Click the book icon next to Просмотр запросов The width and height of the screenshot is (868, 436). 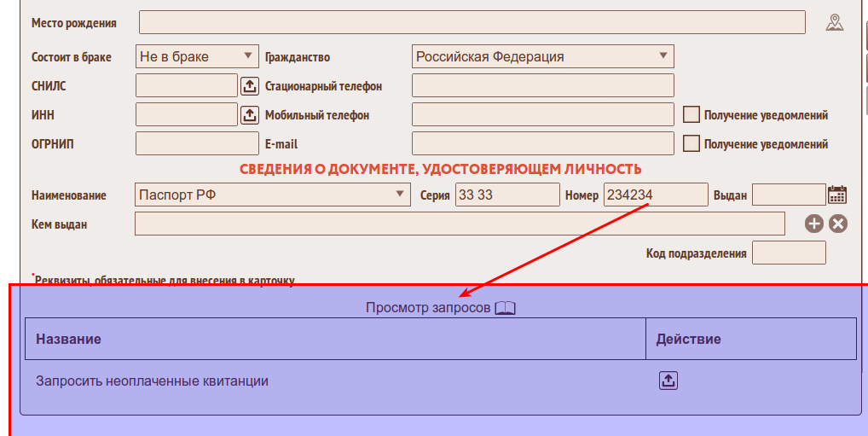pos(506,308)
